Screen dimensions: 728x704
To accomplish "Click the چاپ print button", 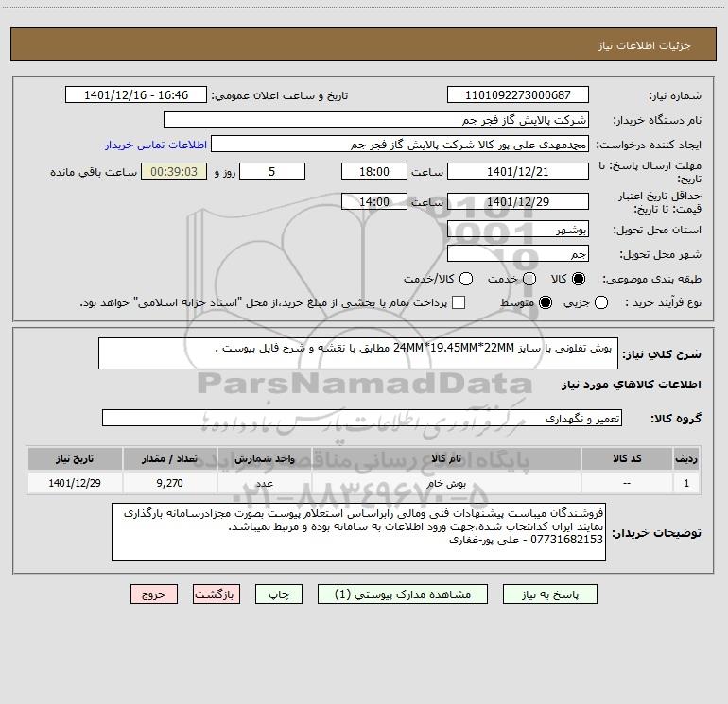I will (279, 594).
